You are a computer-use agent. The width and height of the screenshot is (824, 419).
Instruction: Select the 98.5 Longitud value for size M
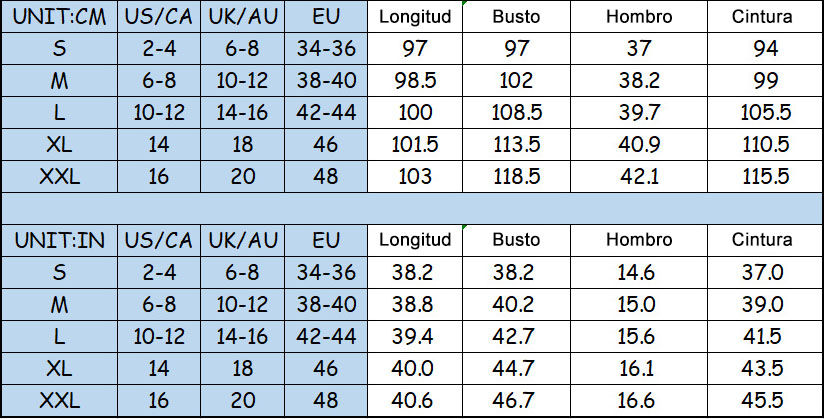tap(415, 81)
